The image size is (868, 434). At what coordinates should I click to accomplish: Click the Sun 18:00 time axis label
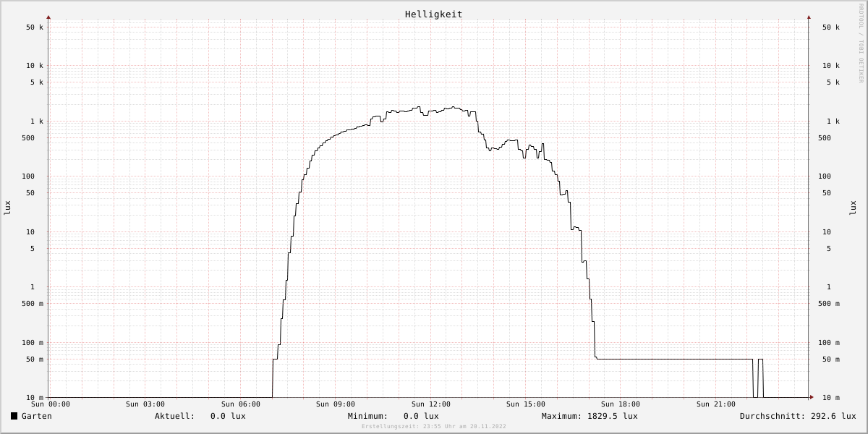click(621, 404)
